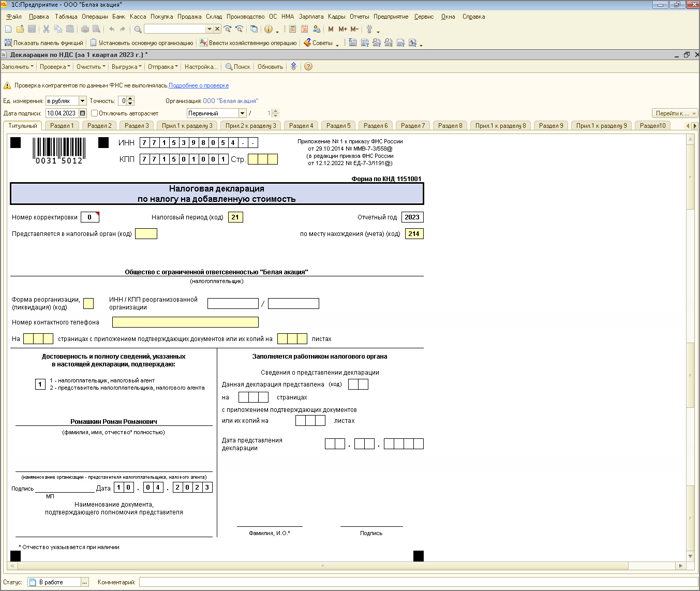Click the Обновить button

click(270, 67)
